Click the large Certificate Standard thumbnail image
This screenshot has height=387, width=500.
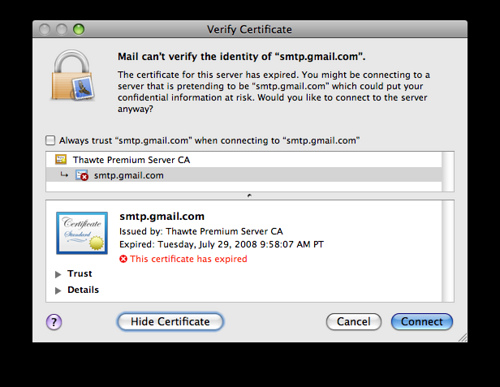[x=82, y=233]
